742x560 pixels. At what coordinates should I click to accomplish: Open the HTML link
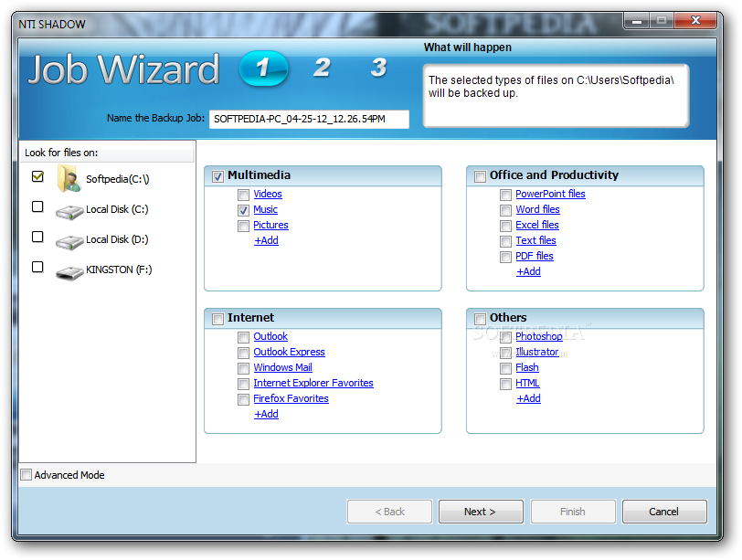[527, 383]
